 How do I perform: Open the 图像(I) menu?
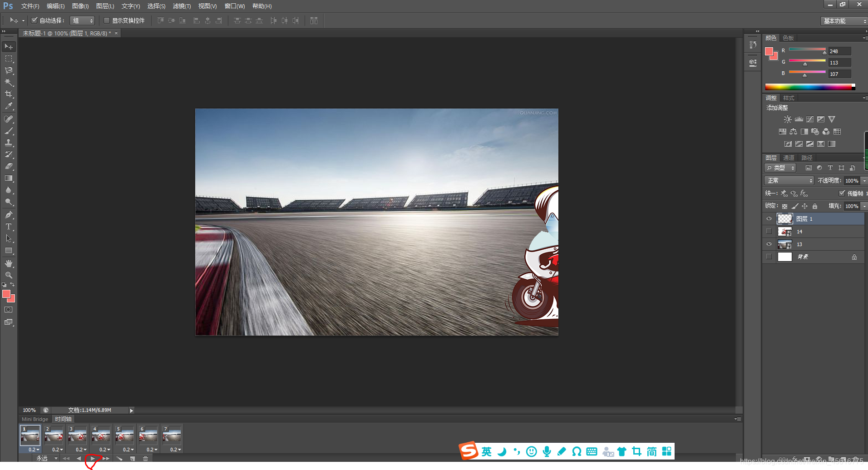point(80,6)
